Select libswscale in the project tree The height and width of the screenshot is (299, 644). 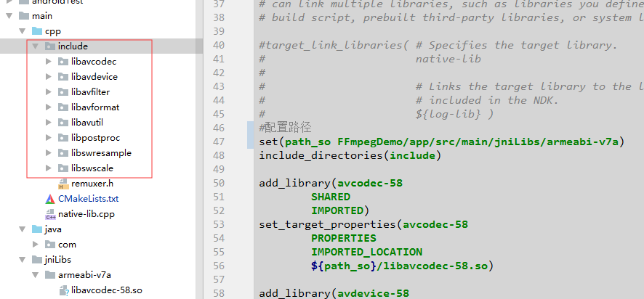(x=92, y=168)
